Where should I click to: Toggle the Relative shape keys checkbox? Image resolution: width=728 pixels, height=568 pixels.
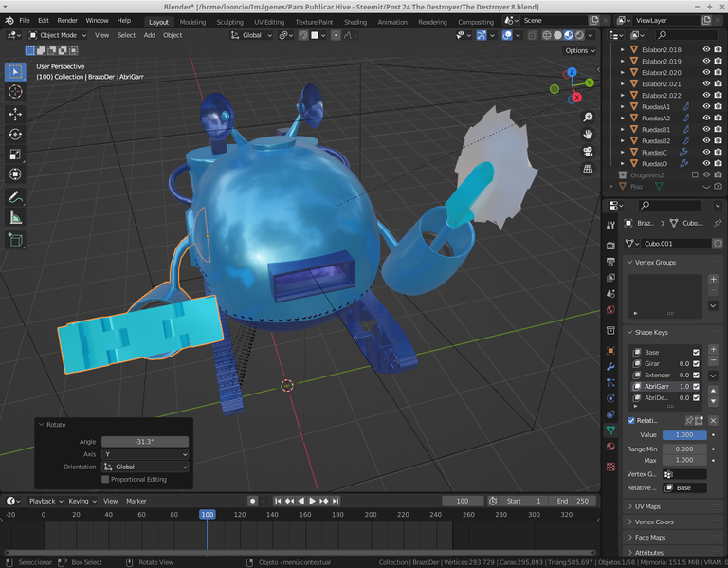631,421
